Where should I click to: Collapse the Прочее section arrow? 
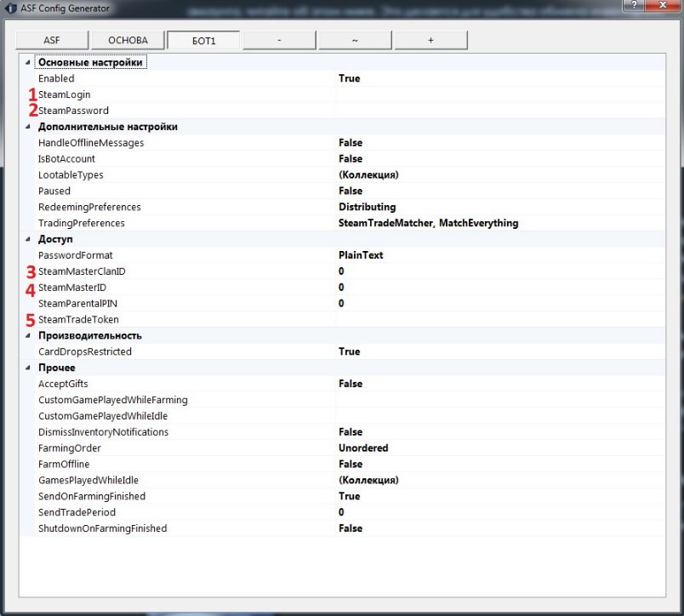coord(28,368)
